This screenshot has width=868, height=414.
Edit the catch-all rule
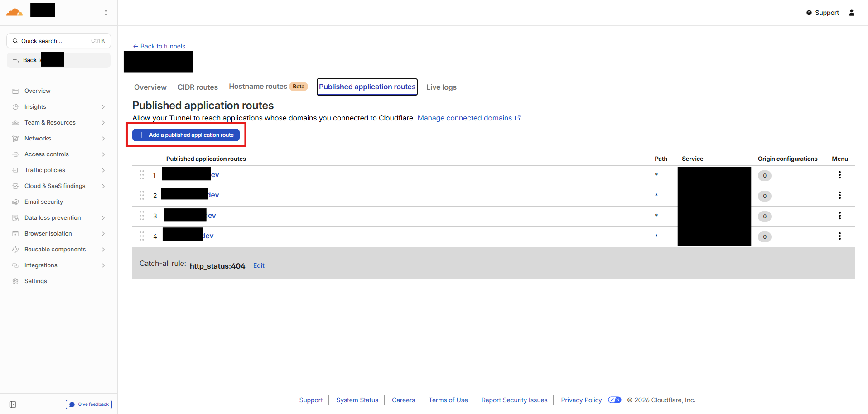(x=259, y=266)
